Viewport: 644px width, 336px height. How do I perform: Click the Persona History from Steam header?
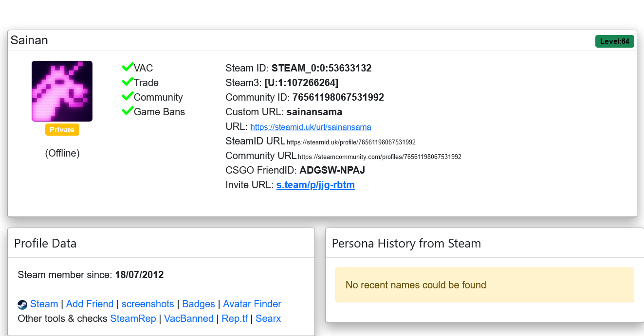[406, 243]
